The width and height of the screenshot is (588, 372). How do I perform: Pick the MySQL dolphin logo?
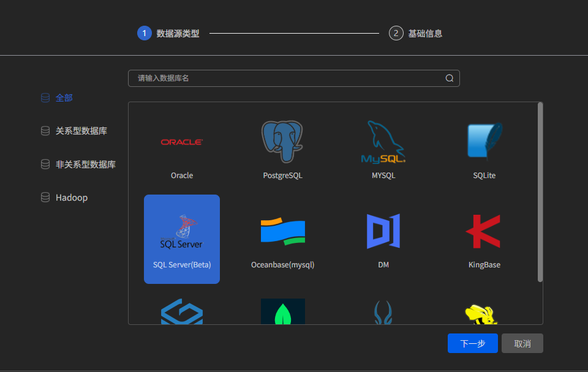pos(383,141)
